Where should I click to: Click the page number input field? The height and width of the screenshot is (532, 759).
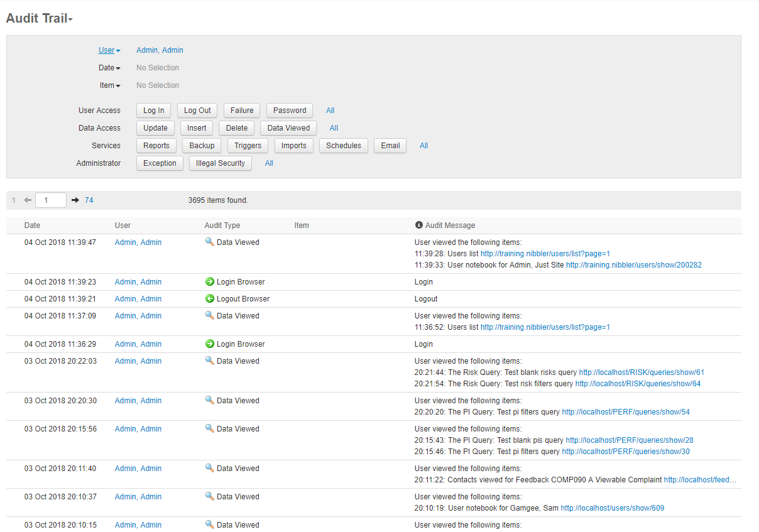click(x=51, y=200)
